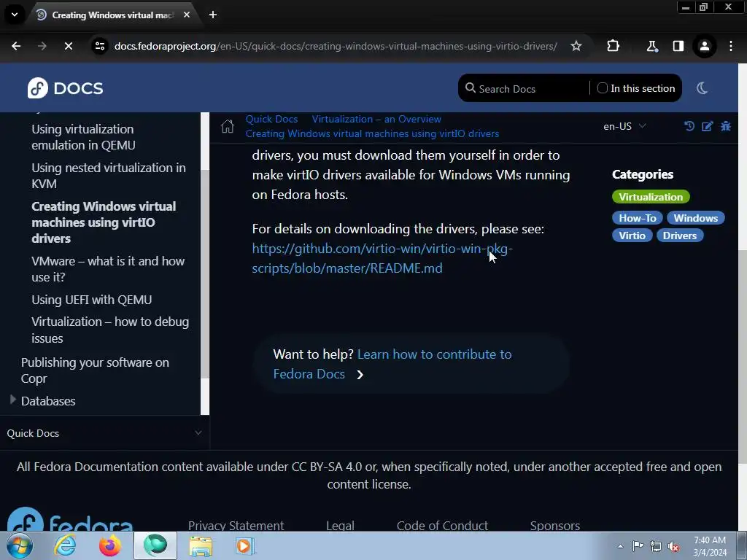The height and width of the screenshot is (560, 747).
Task: Click the Search Docs input field
Action: pyautogui.click(x=529, y=88)
